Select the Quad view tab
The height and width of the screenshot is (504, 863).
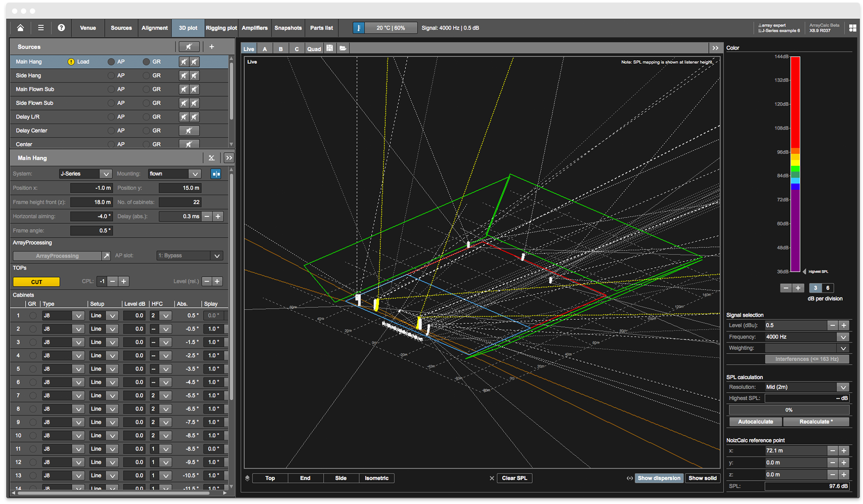(314, 49)
